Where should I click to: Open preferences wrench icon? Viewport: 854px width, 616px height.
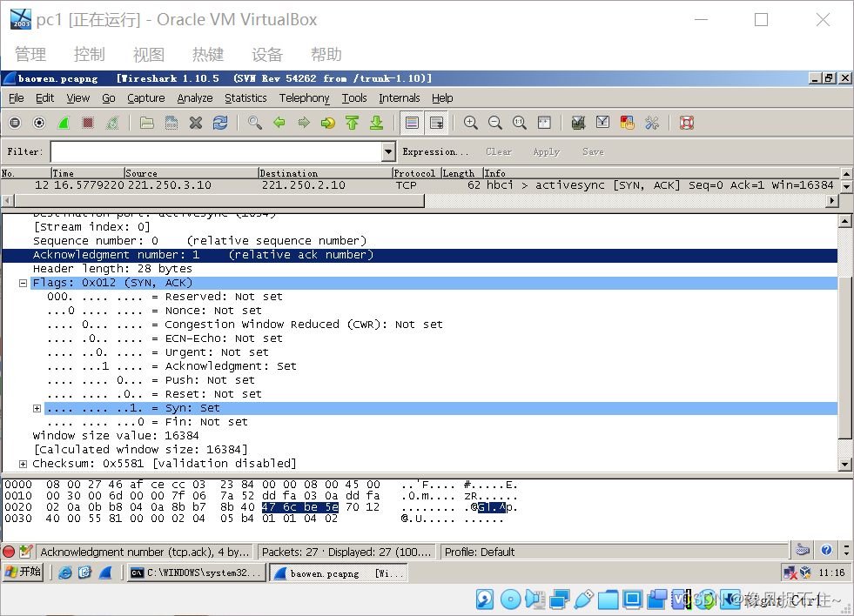coord(652,123)
